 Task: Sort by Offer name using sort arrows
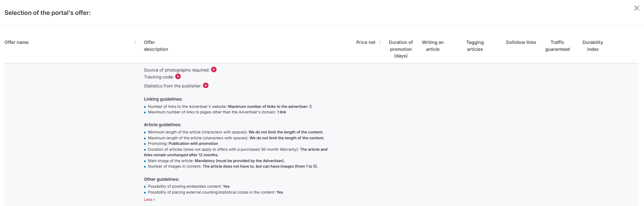(x=135, y=43)
